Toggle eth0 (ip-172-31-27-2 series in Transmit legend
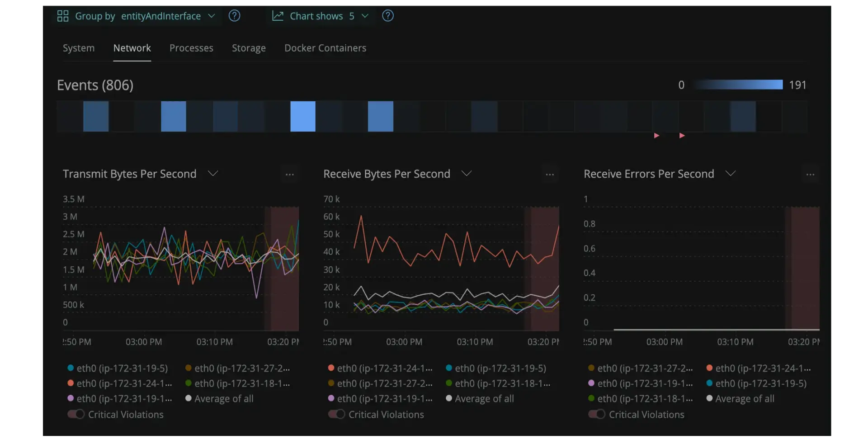This screenshot has width=868, height=439. 238,368
